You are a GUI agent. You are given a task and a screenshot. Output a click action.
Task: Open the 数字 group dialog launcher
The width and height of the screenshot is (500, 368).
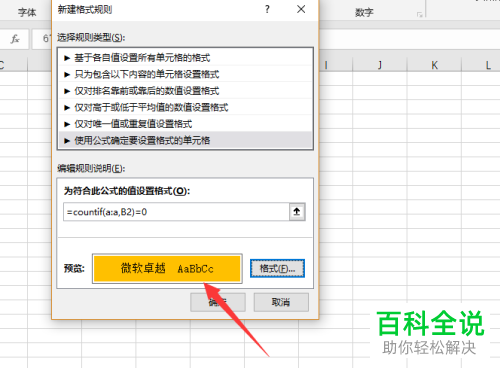[420, 14]
